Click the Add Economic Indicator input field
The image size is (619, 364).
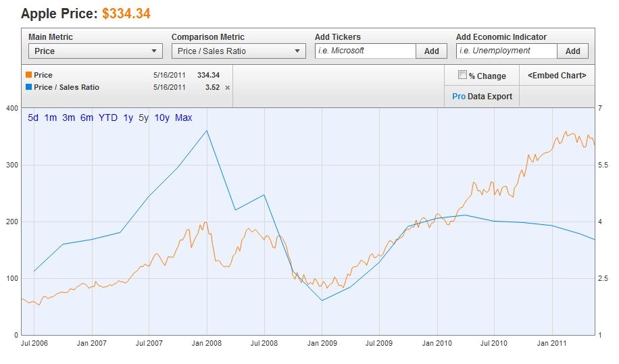point(507,51)
